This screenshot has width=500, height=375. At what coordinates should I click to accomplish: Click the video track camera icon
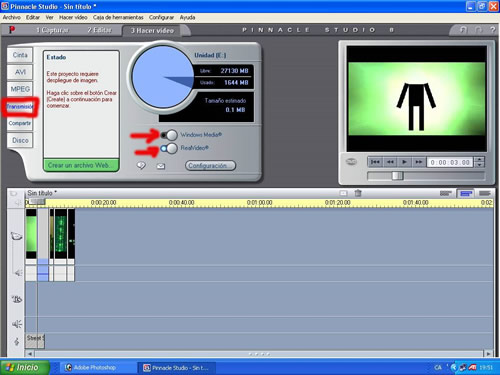click(16, 236)
